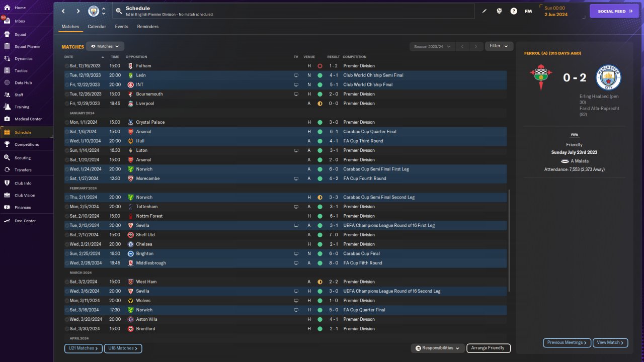
Task: Click the Manchester City club badge in top bar
Action: coord(94,11)
